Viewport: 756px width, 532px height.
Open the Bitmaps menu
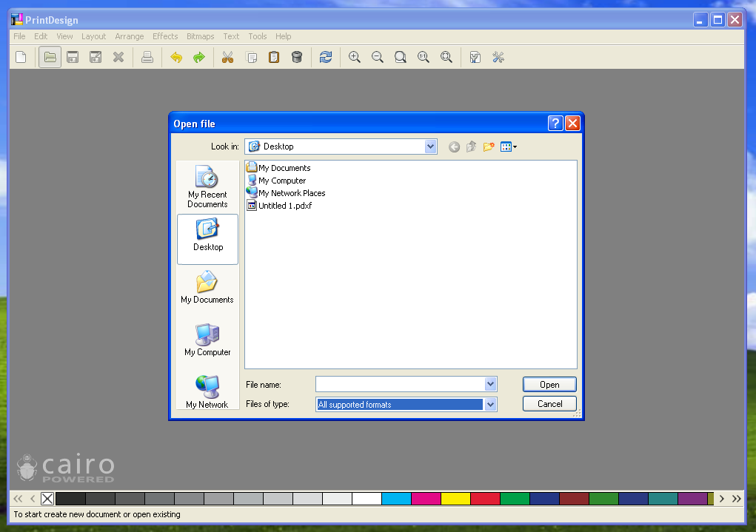(200, 36)
